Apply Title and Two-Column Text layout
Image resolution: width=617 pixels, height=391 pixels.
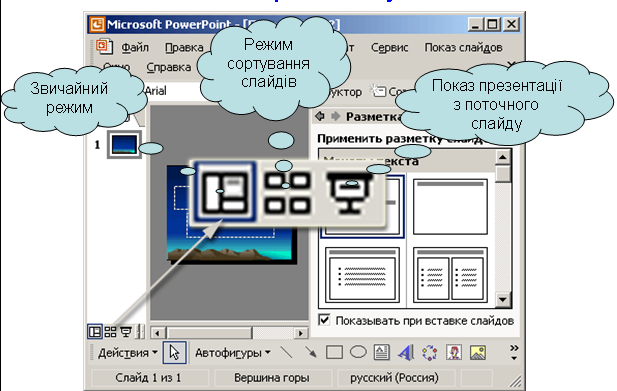pyautogui.click(x=450, y=275)
